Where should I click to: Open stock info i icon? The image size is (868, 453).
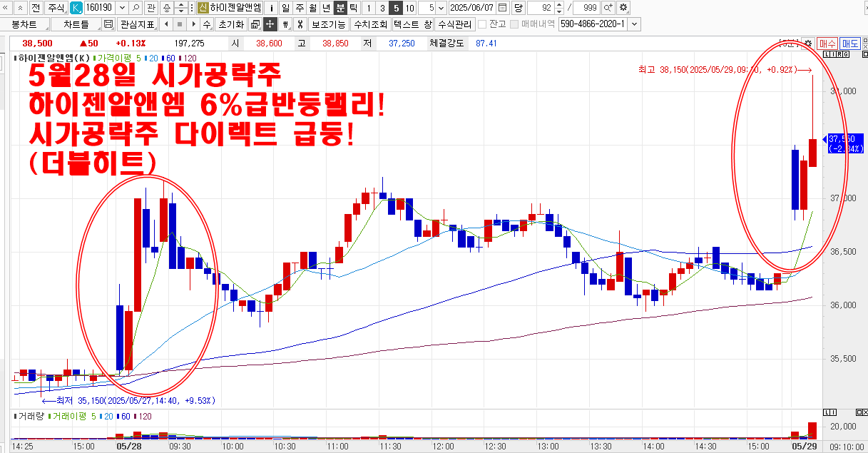[270, 8]
